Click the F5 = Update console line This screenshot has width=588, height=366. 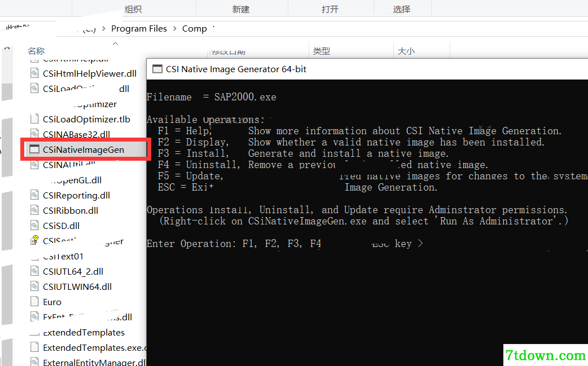[x=373, y=176]
